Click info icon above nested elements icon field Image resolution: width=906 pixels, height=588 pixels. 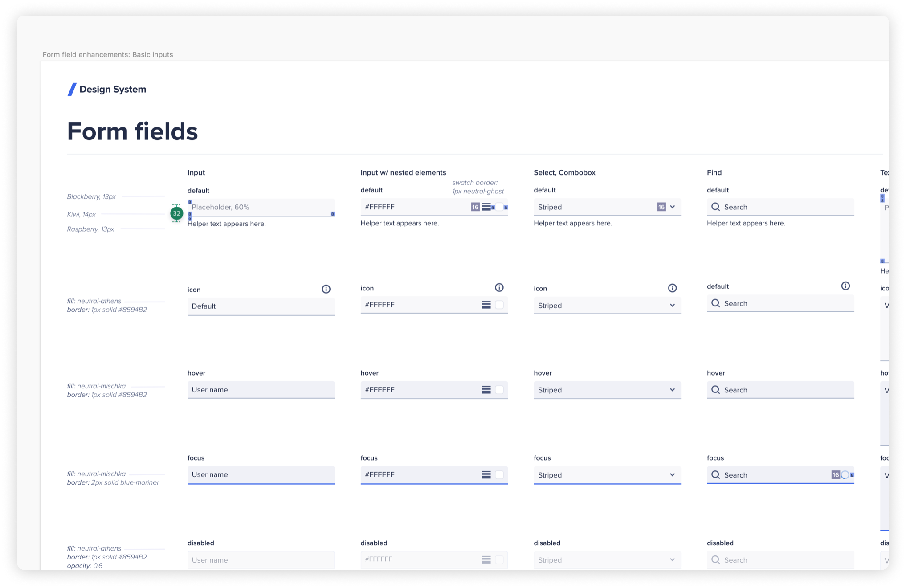[x=499, y=287]
